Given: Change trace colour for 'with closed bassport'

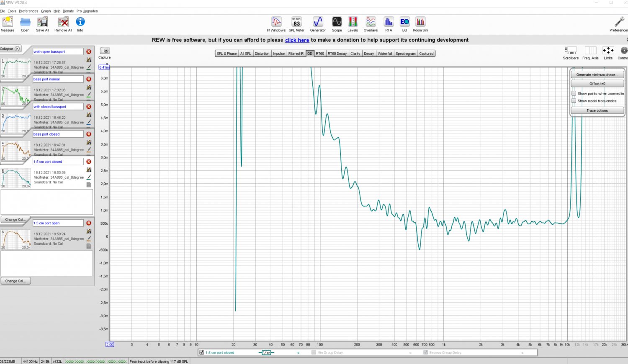Looking at the screenshot, I should click(89, 122).
